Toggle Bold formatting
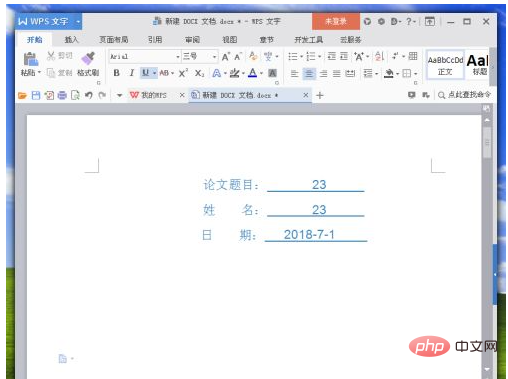508x379 pixels. (116, 73)
